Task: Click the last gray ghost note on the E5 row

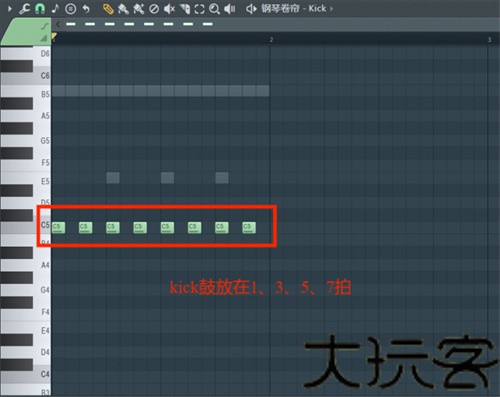Action: [x=222, y=178]
